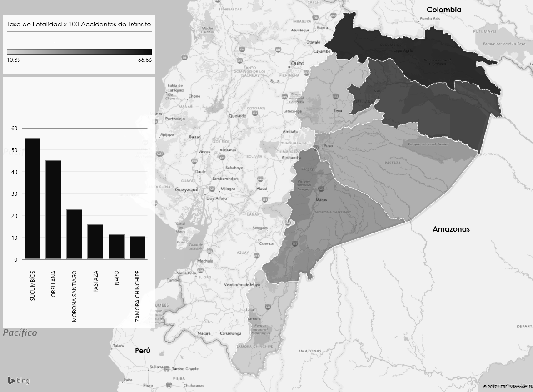
Task: Pick the PASTAZA bar in the chart
Action: pyautogui.click(x=95, y=242)
